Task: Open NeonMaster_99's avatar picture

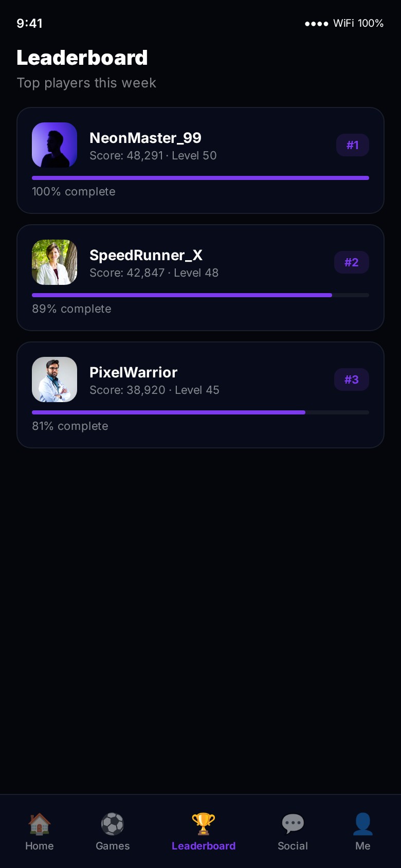Action: pos(54,145)
